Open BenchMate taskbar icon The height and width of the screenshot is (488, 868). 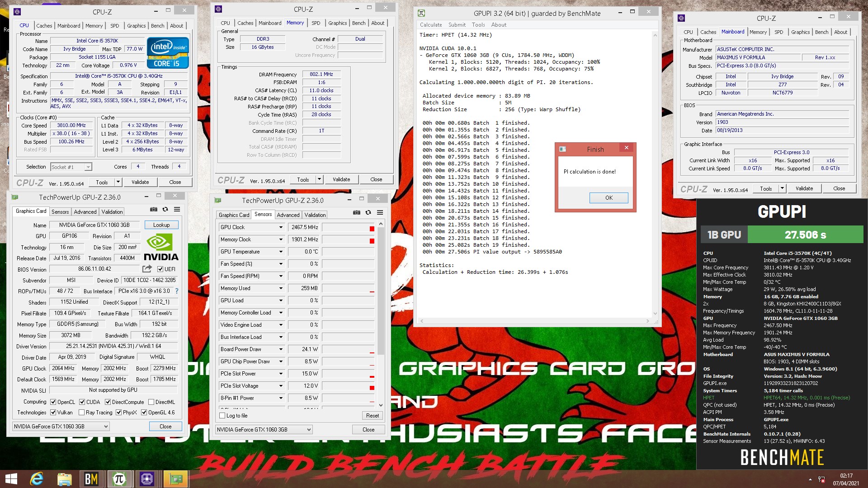click(x=91, y=479)
